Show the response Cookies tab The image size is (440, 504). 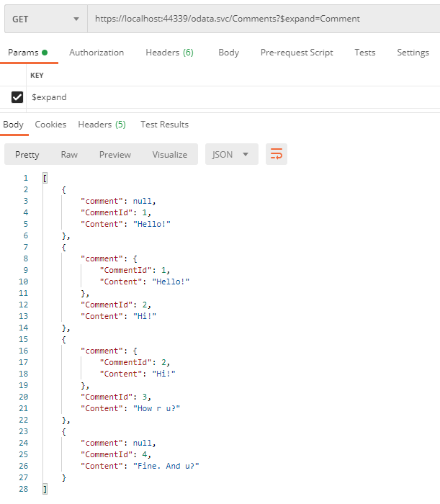coord(50,125)
